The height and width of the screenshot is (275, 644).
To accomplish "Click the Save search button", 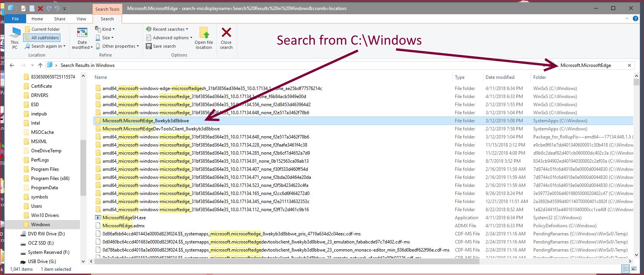I will pos(161,46).
